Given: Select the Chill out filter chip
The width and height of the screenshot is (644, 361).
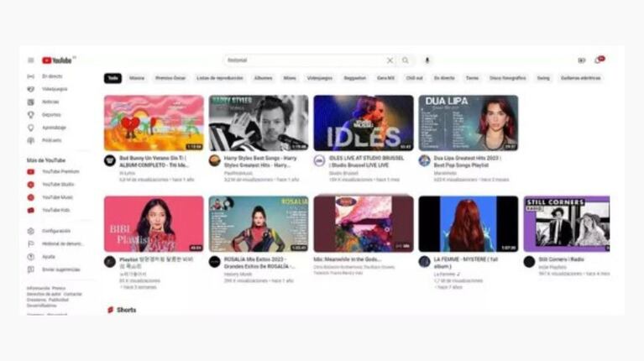Looking at the screenshot, I should pos(414,78).
